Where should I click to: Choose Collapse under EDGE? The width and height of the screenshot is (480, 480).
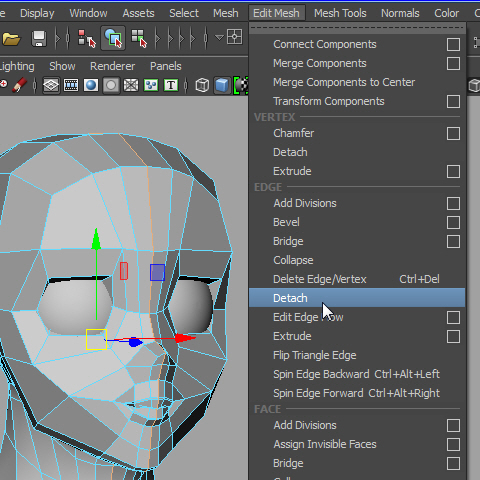(x=293, y=260)
